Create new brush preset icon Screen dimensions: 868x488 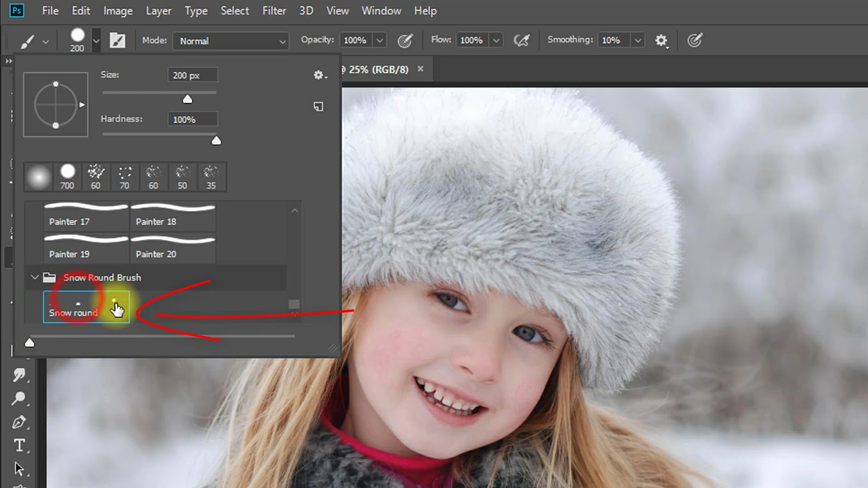[x=318, y=106]
